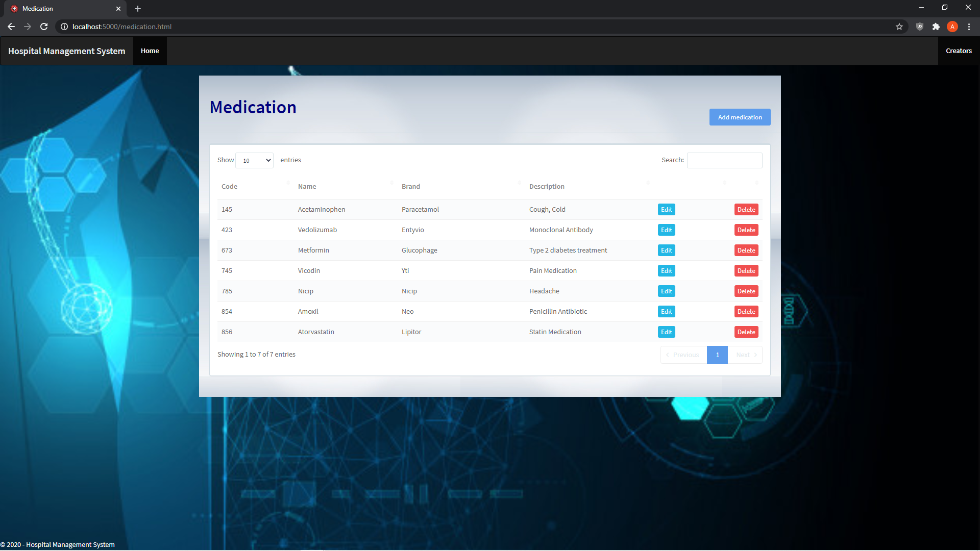Reload the medication page
This screenshot has height=551, width=980.
point(44,27)
